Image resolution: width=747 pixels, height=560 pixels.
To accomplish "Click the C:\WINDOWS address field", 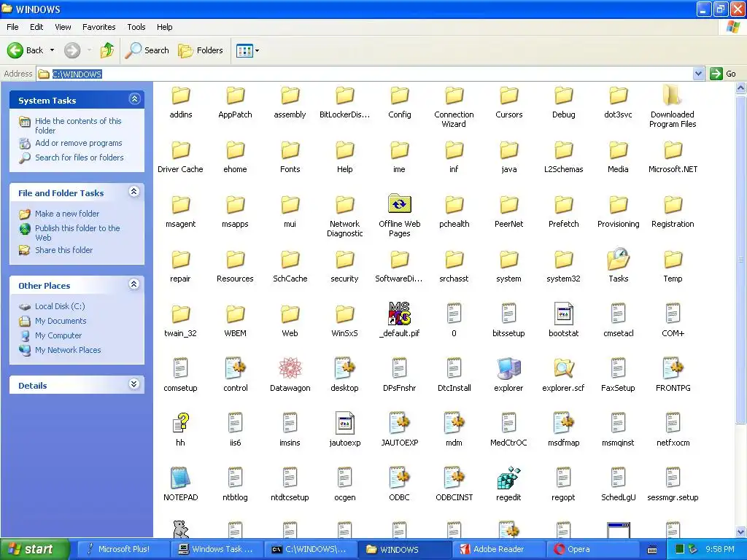I will (x=365, y=74).
